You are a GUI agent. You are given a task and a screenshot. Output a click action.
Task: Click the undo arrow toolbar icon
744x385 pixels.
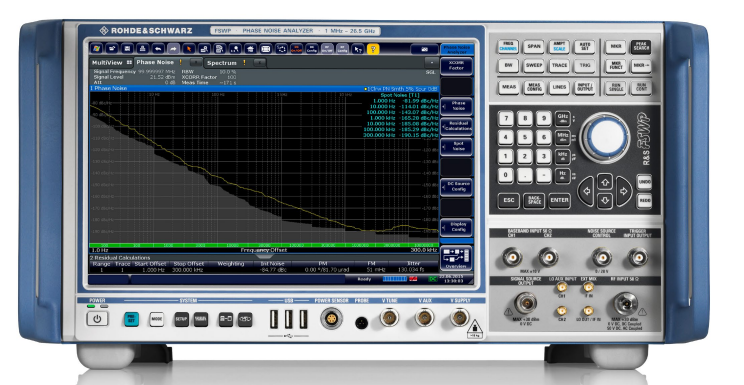click(x=158, y=48)
